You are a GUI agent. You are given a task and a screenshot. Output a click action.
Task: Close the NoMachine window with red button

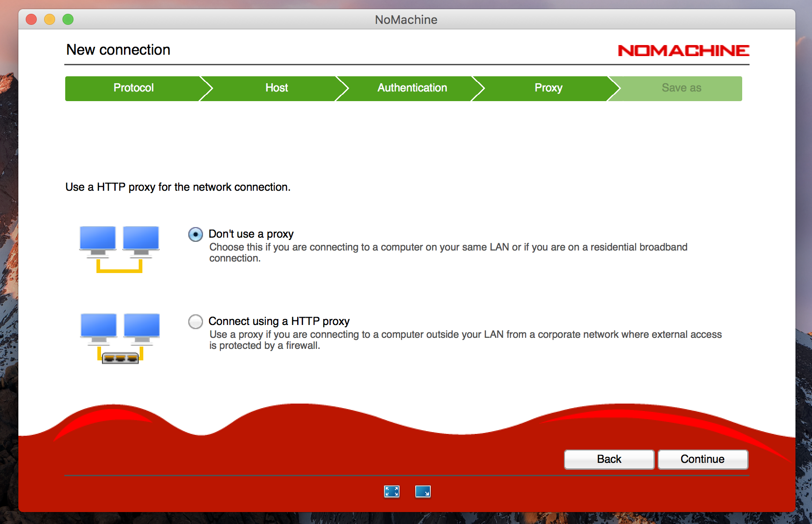click(x=31, y=19)
